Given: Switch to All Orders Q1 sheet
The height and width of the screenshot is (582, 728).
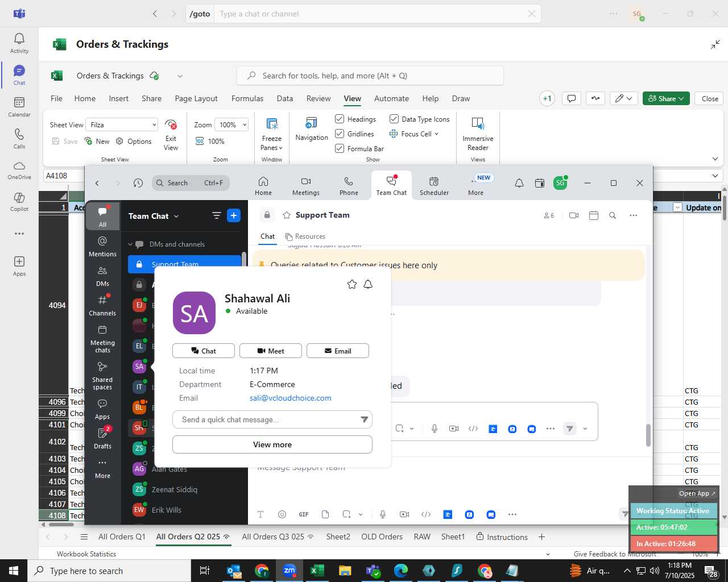Looking at the screenshot, I should pyautogui.click(x=122, y=537).
